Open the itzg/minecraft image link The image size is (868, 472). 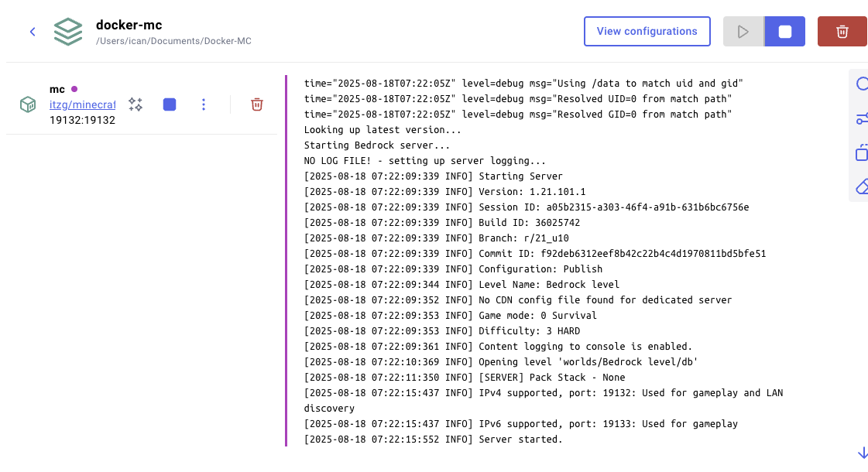pyautogui.click(x=83, y=104)
